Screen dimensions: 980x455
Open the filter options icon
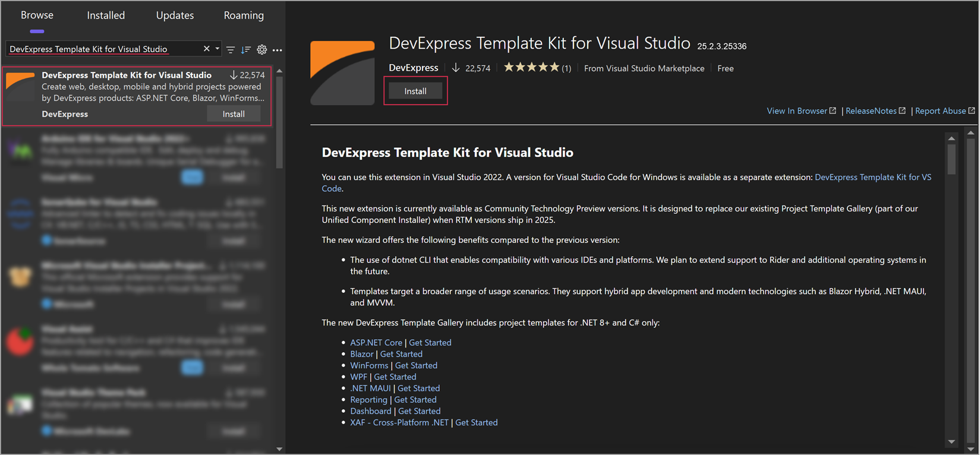pos(231,50)
